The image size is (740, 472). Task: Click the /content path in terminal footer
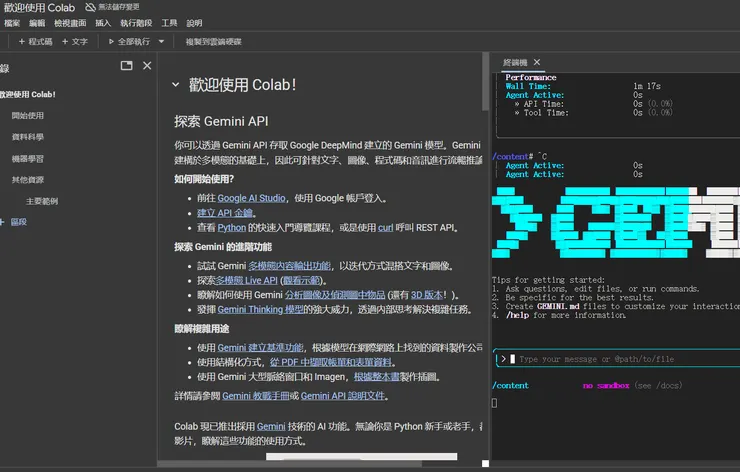pos(510,386)
